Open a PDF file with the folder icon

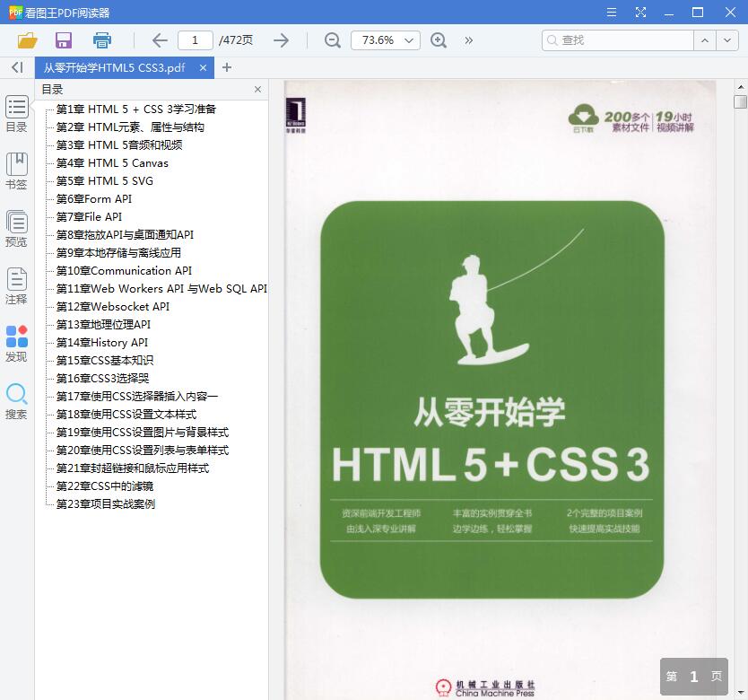coord(26,40)
